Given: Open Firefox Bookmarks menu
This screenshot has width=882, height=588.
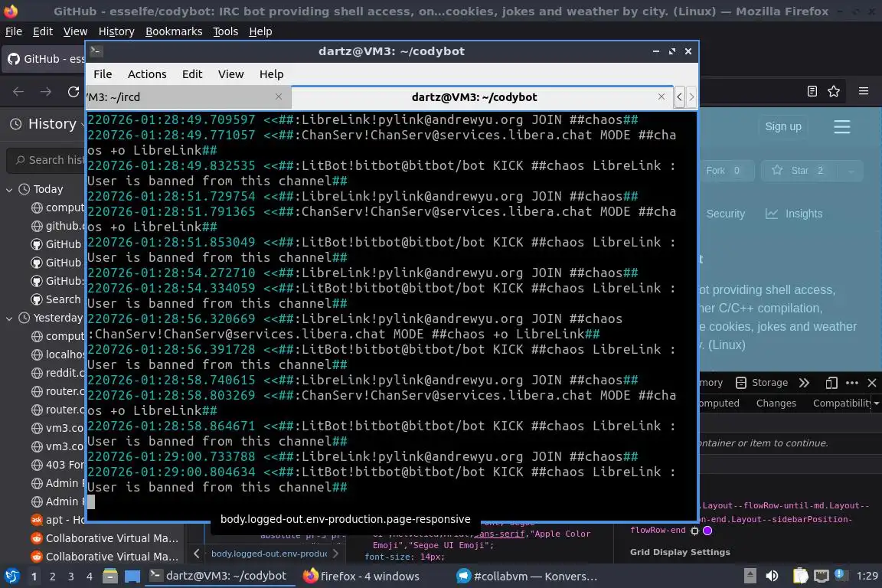Looking at the screenshot, I should [x=174, y=31].
